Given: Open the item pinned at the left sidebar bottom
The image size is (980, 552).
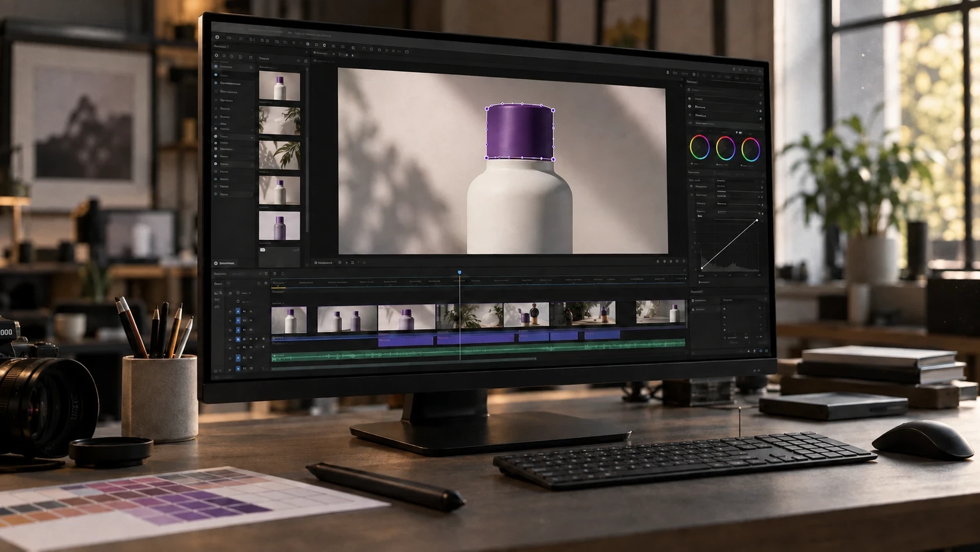Looking at the screenshot, I should pos(225,263).
